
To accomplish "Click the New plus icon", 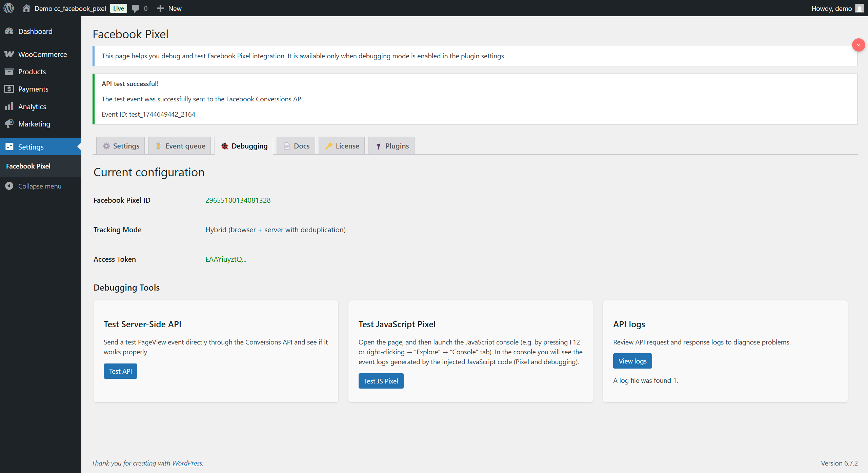I will [160, 8].
